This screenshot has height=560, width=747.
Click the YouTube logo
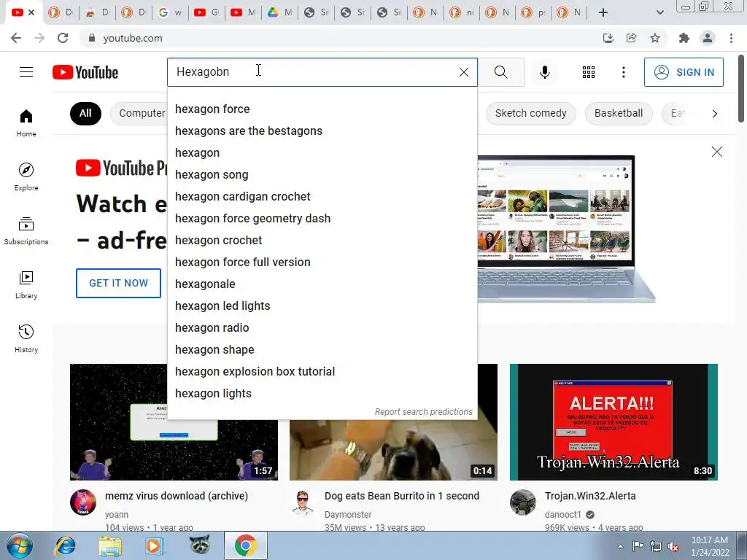(x=85, y=72)
